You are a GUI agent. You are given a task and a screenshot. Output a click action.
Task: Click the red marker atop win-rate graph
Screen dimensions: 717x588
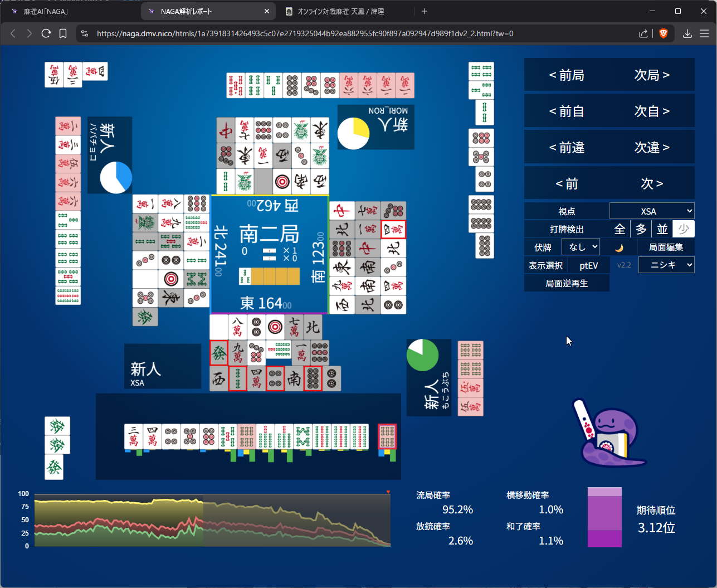click(x=388, y=492)
